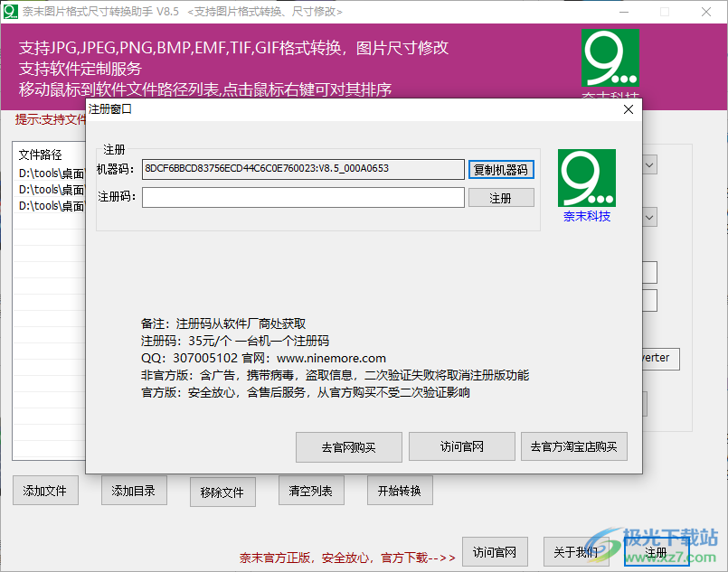Screen dimensions: 728x572
Task: Click the copy machine code button
Action: [x=501, y=170]
